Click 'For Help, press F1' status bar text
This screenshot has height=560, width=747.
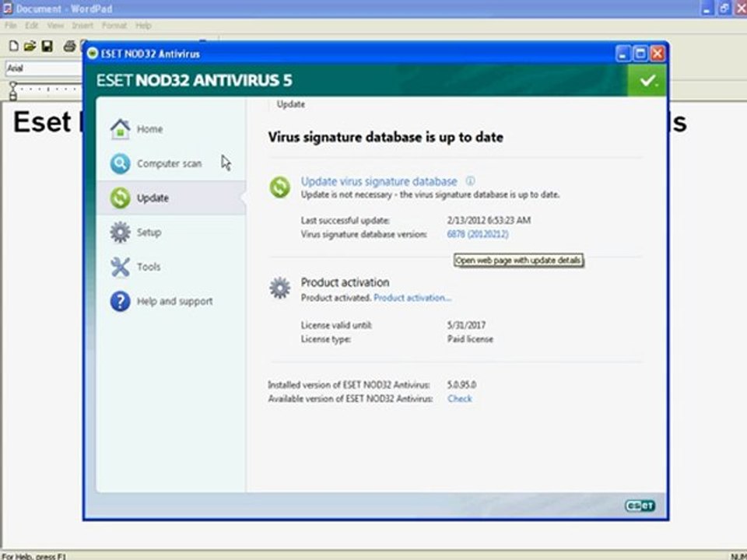pyautogui.click(x=33, y=555)
